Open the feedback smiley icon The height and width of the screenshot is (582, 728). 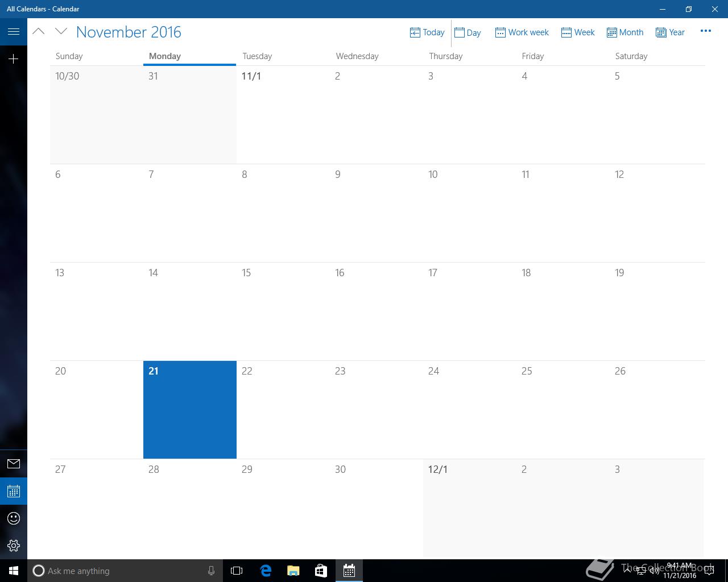14,518
